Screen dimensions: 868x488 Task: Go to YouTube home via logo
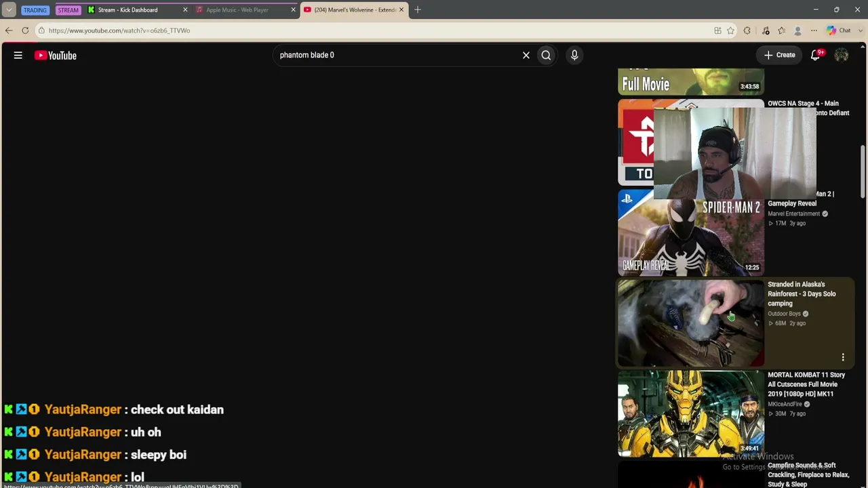pyautogui.click(x=56, y=56)
